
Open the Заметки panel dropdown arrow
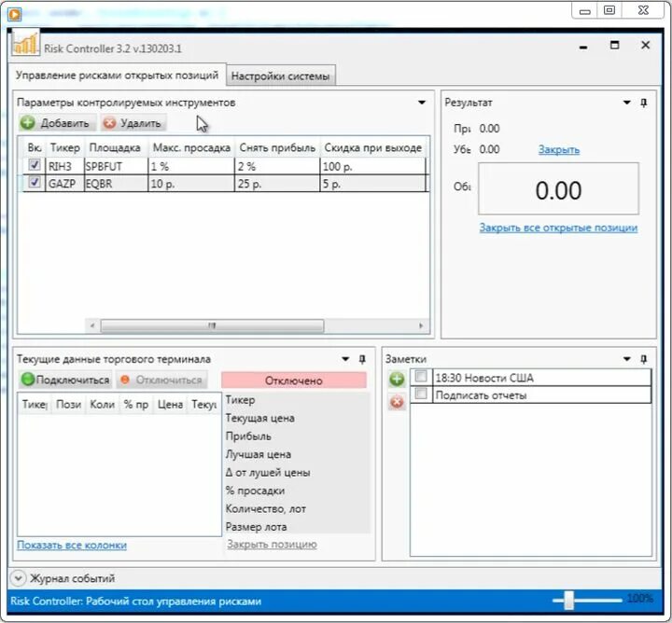tap(626, 359)
